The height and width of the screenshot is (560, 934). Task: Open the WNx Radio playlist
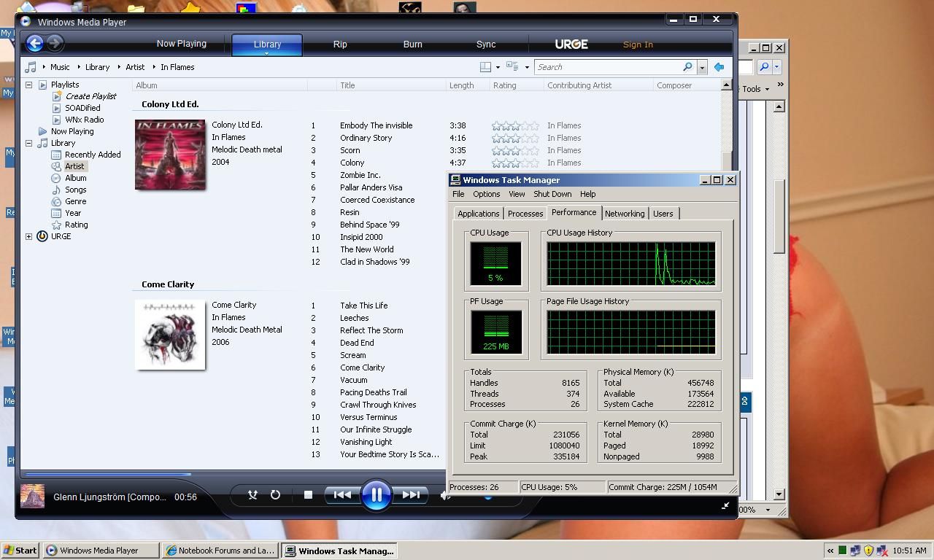(x=84, y=120)
